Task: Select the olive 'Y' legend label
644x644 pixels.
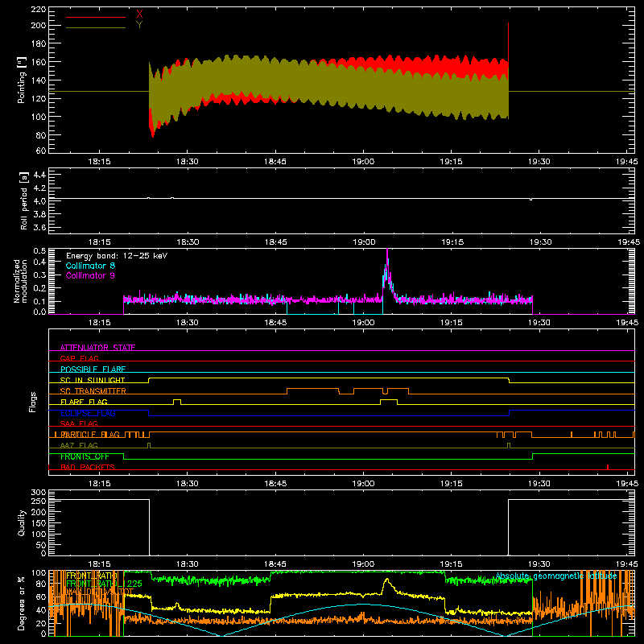Action: coord(139,25)
